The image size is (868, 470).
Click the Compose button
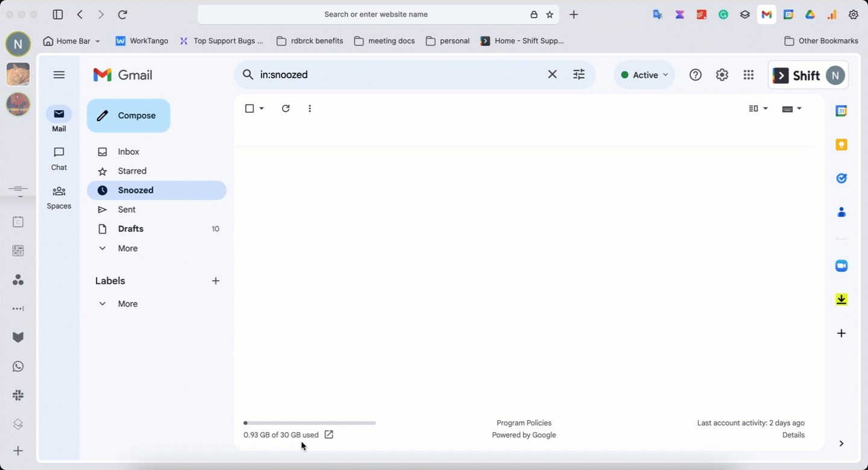[128, 116]
